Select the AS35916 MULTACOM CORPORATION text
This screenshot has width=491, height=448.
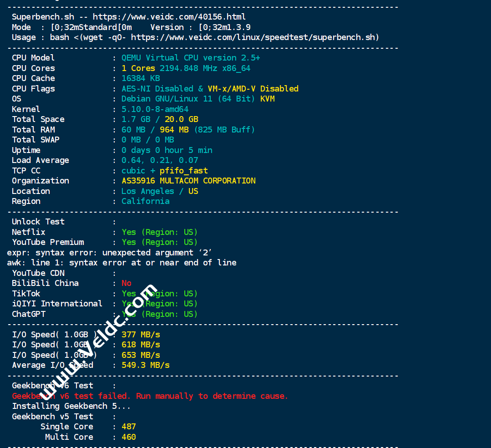188,181
